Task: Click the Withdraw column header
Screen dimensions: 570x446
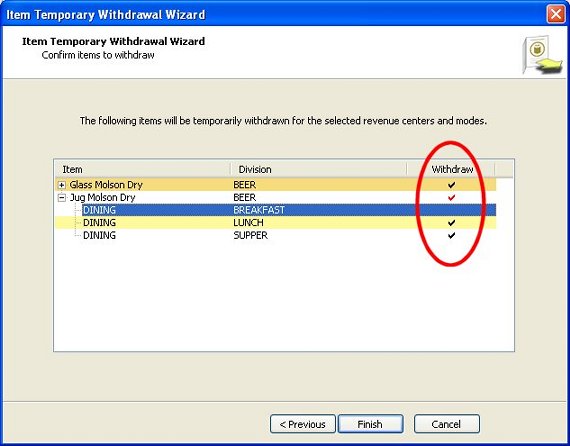Action: click(x=451, y=169)
